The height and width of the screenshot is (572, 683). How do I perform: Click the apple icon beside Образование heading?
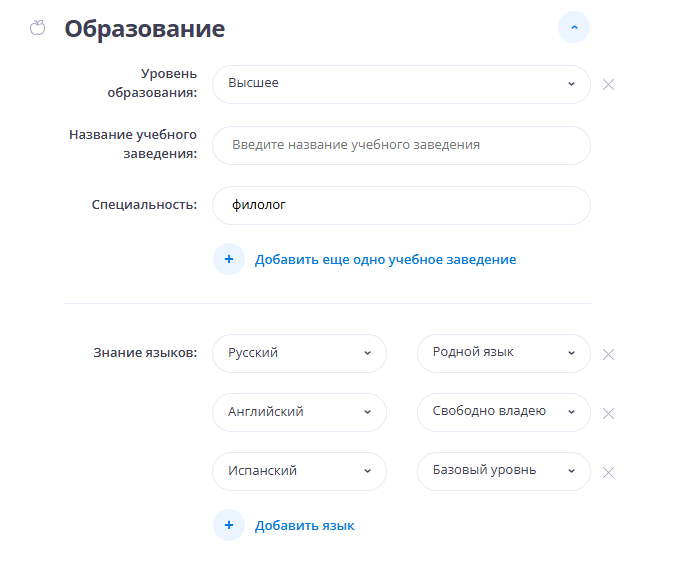(x=38, y=28)
